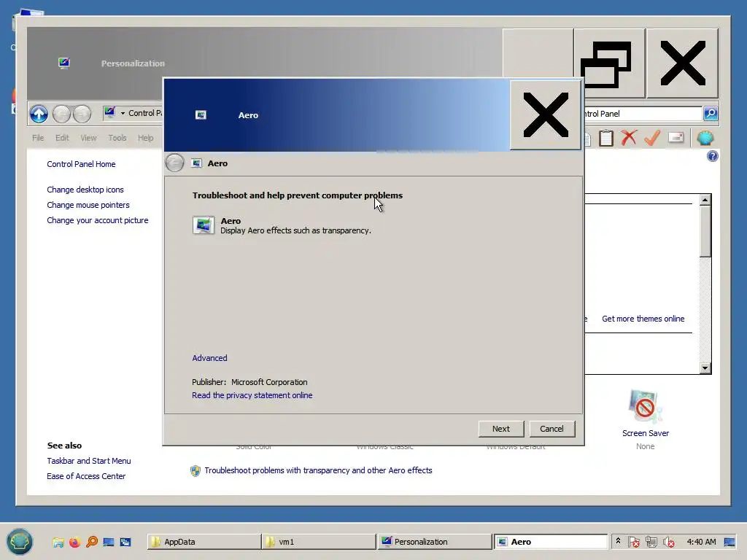Open the file explorer quick launch icon
The image size is (747, 560).
point(58,542)
